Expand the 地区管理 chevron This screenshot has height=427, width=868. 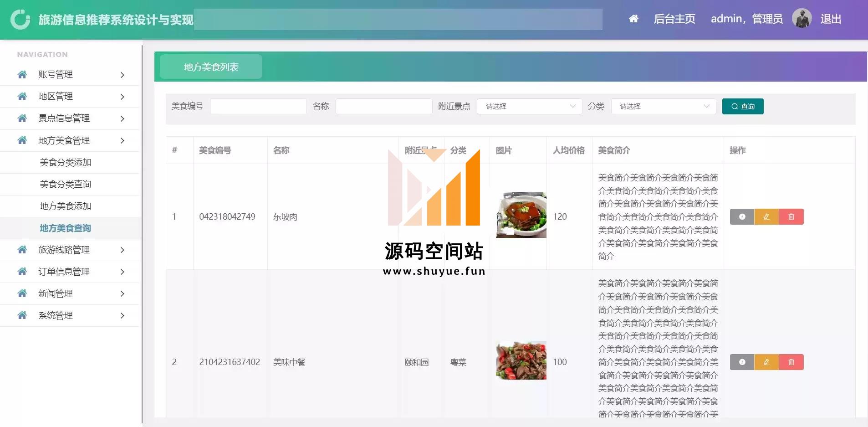pyautogui.click(x=122, y=97)
